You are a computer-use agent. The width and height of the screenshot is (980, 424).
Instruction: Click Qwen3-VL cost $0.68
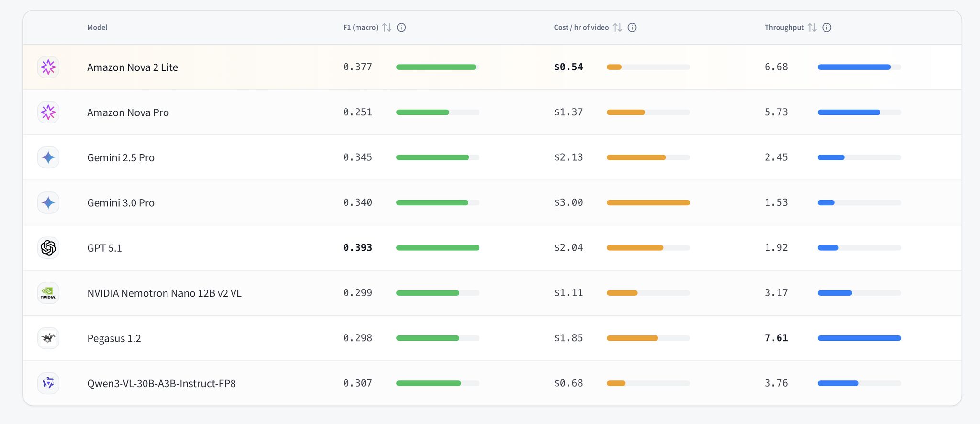click(x=568, y=383)
